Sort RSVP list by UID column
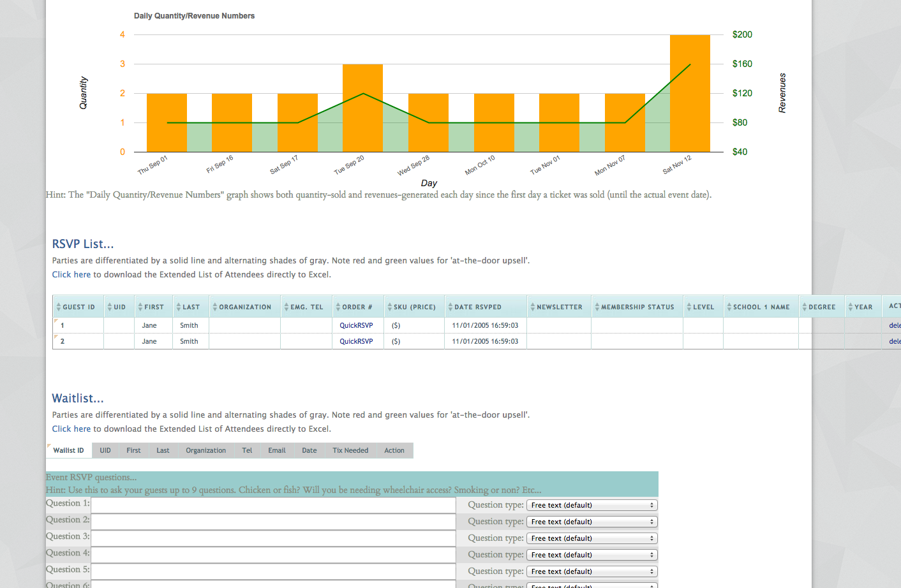Screen dimensions: 901x588 pos(119,307)
